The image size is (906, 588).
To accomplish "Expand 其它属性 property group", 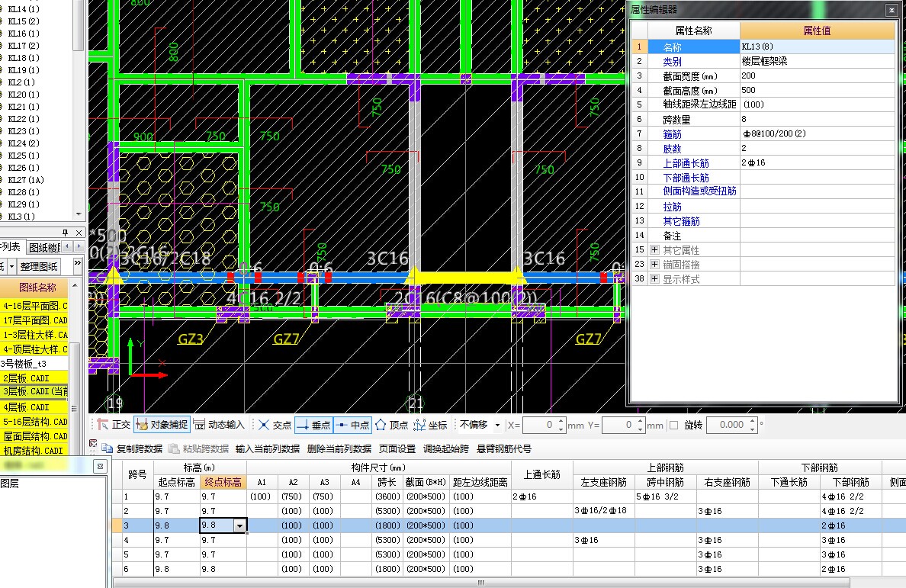I will 654,250.
